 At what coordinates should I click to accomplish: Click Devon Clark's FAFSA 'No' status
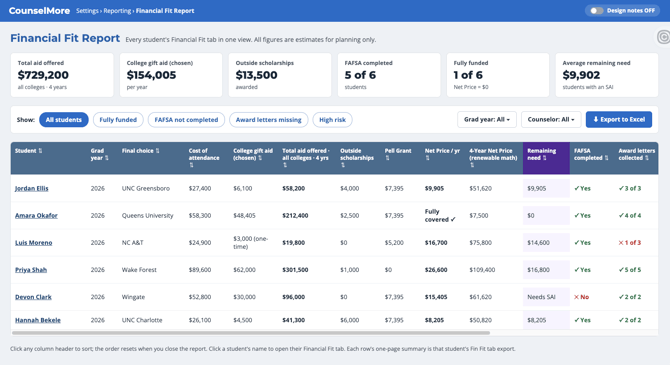(x=582, y=297)
